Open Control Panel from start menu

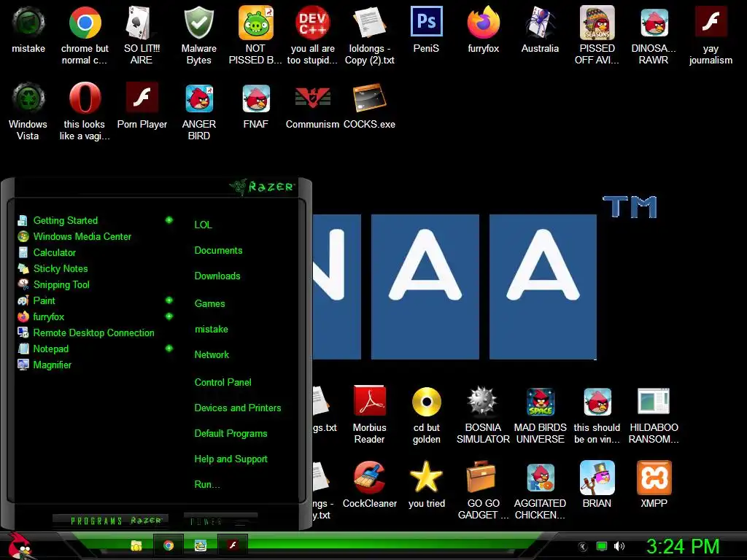click(x=222, y=382)
